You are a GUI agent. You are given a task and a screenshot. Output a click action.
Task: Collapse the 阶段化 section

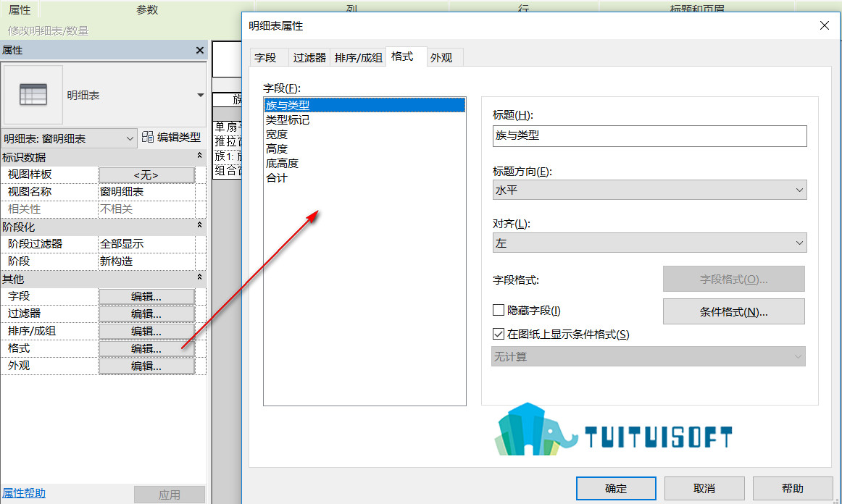click(x=199, y=225)
